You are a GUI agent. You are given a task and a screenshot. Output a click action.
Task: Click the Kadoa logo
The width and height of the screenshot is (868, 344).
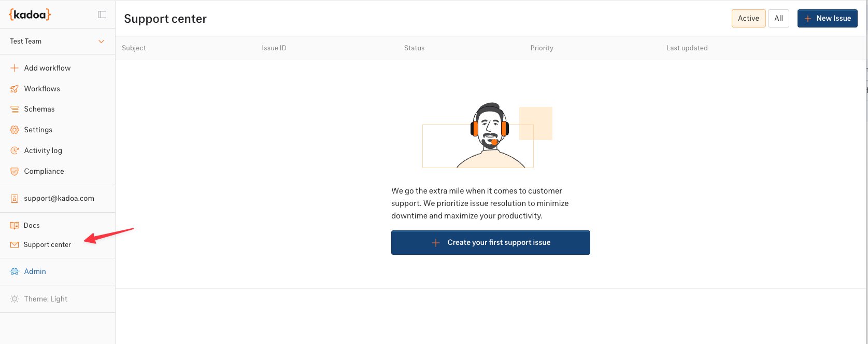click(30, 15)
